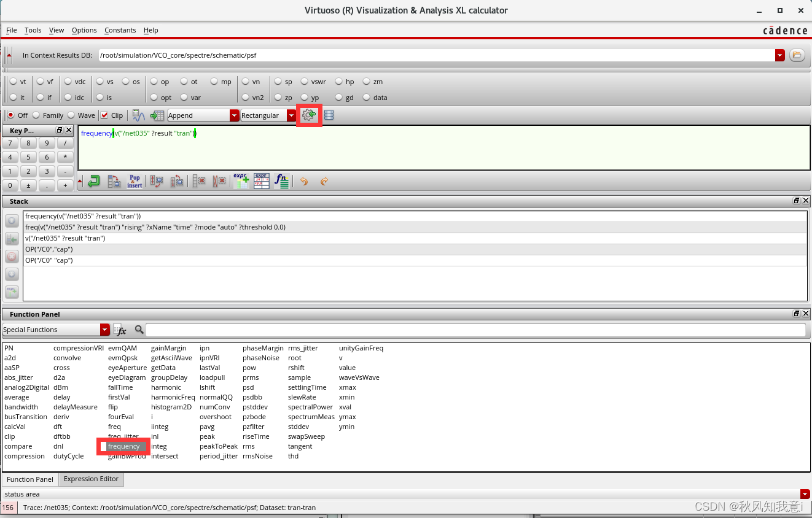Click the clear stack icon with double red X

(219, 181)
